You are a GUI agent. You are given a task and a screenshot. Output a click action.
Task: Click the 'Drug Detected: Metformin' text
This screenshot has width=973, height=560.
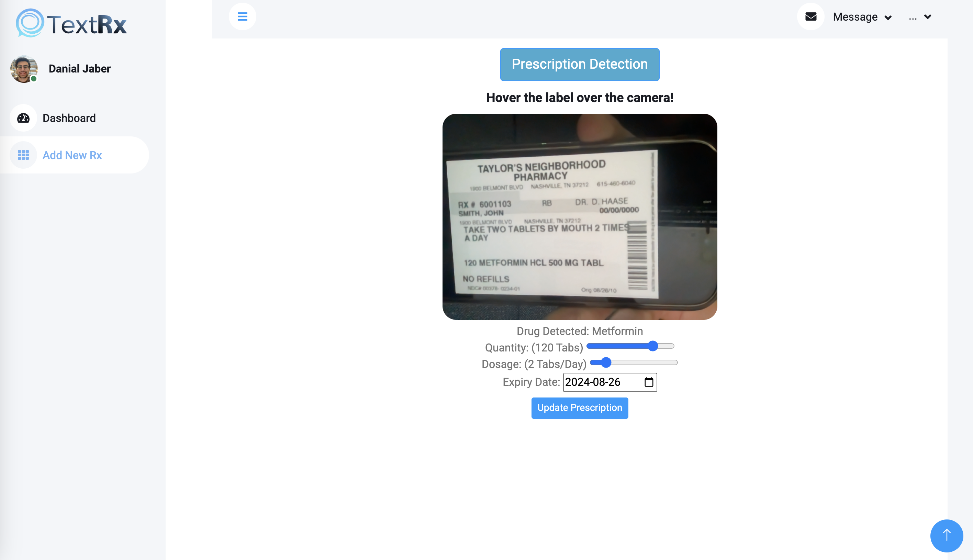pos(580,331)
